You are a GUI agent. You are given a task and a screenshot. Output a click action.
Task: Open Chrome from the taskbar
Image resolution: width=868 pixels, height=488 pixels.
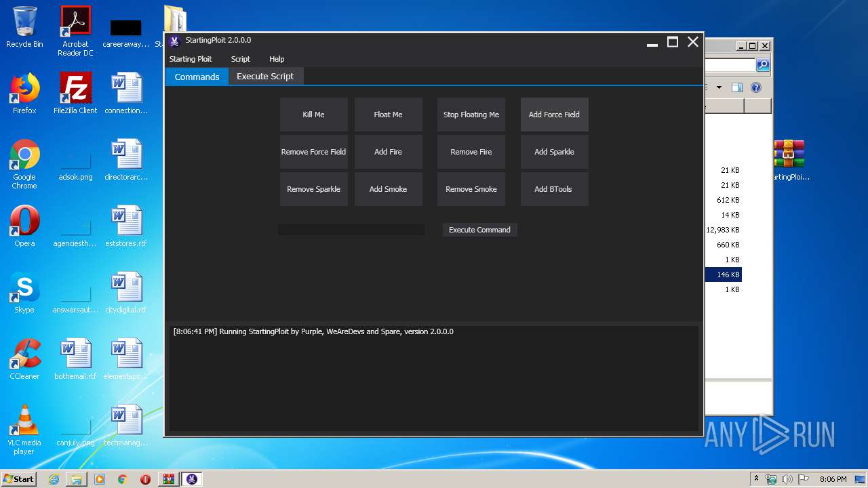point(123,479)
